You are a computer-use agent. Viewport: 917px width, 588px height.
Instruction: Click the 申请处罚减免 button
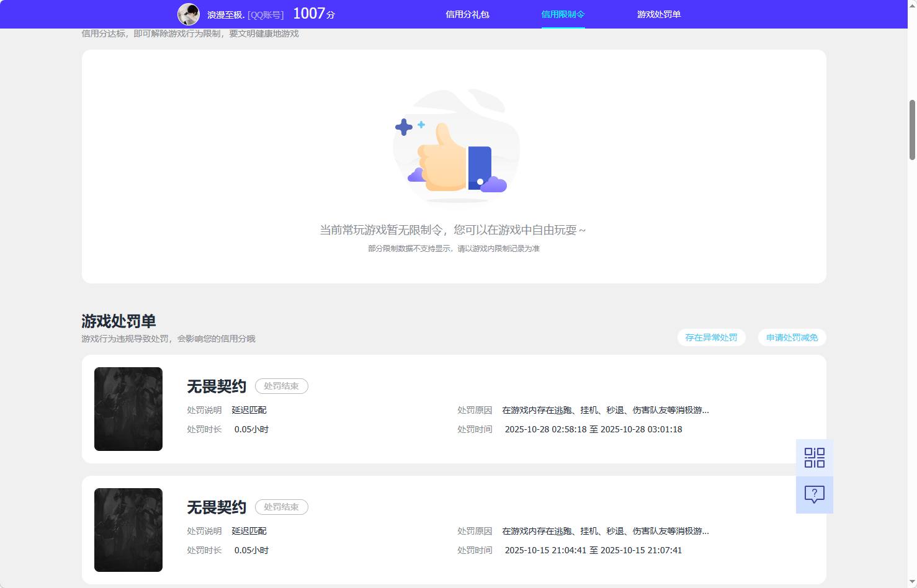pyautogui.click(x=792, y=337)
